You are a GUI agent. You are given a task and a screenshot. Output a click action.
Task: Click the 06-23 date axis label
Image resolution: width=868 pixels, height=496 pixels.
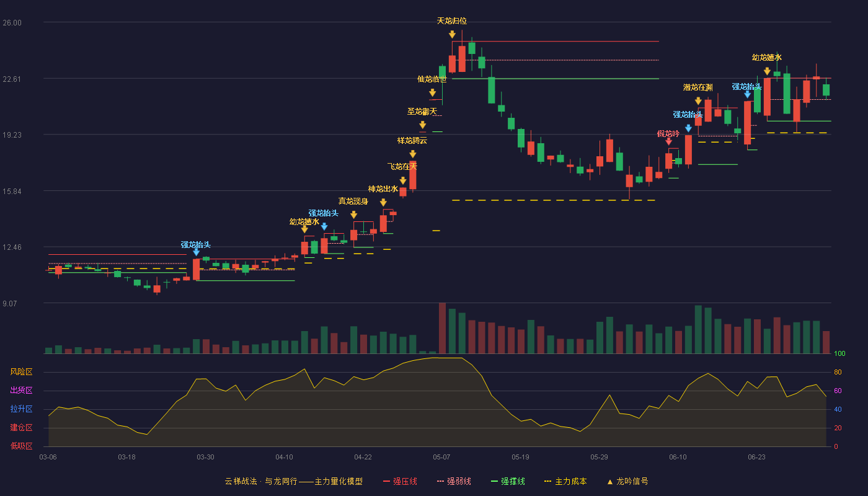(x=756, y=457)
